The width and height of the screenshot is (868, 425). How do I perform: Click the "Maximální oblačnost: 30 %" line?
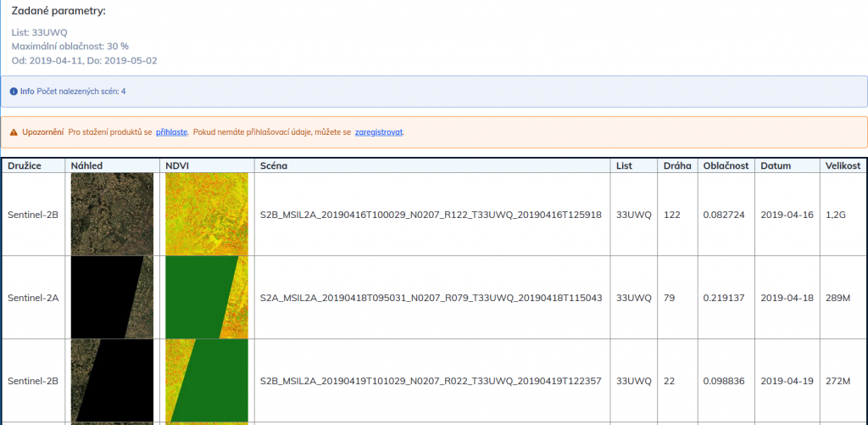pos(70,46)
